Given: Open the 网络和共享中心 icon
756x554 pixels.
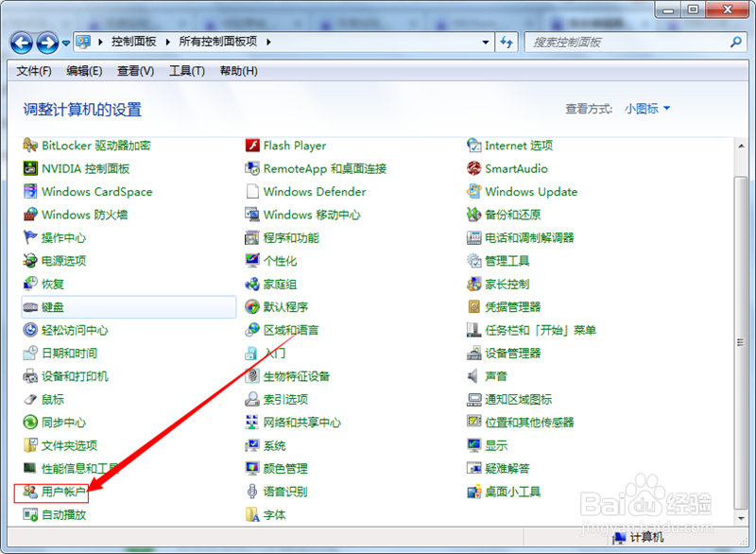Looking at the screenshot, I should [x=252, y=423].
